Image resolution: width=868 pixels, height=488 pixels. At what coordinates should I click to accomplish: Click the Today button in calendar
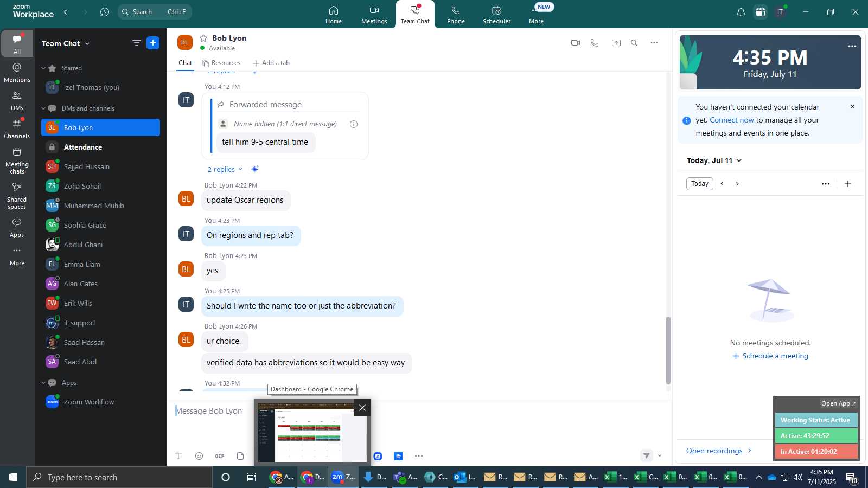click(700, 184)
